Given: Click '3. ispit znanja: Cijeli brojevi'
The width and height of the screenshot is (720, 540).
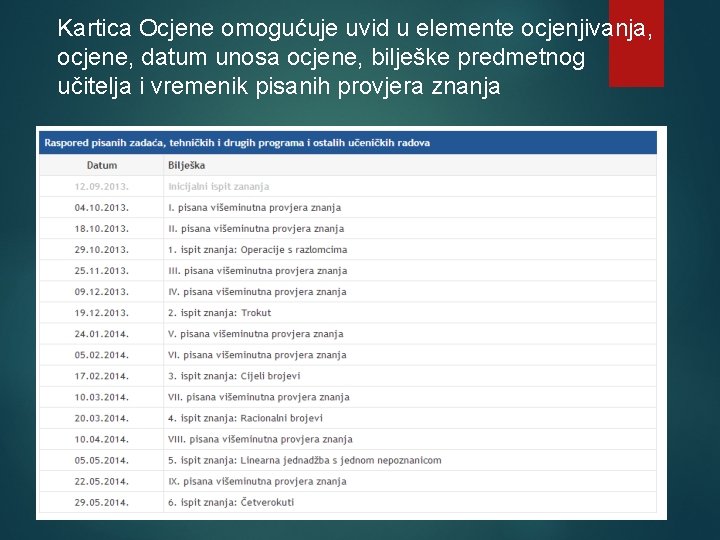Looking at the screenshot, I should [234, 377].
